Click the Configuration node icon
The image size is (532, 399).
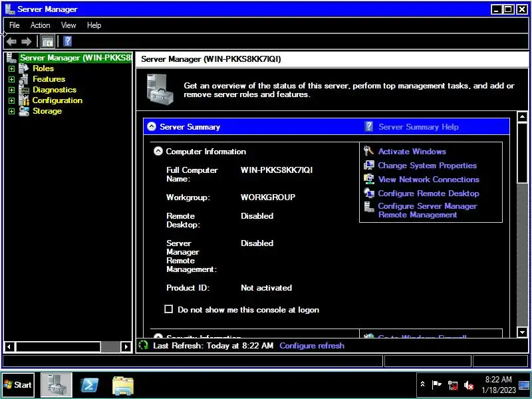click(24, 100)
